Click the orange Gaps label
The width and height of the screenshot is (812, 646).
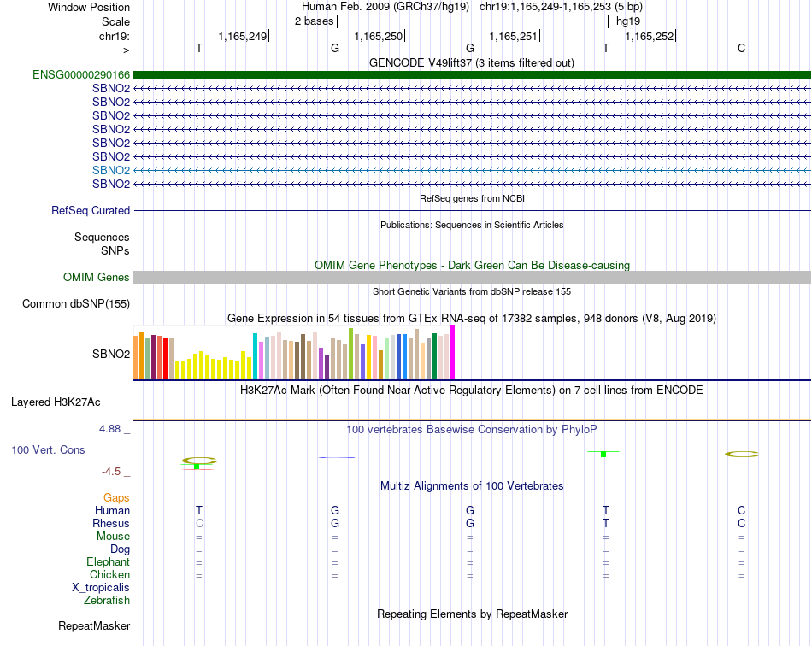[x=116, y=498]
